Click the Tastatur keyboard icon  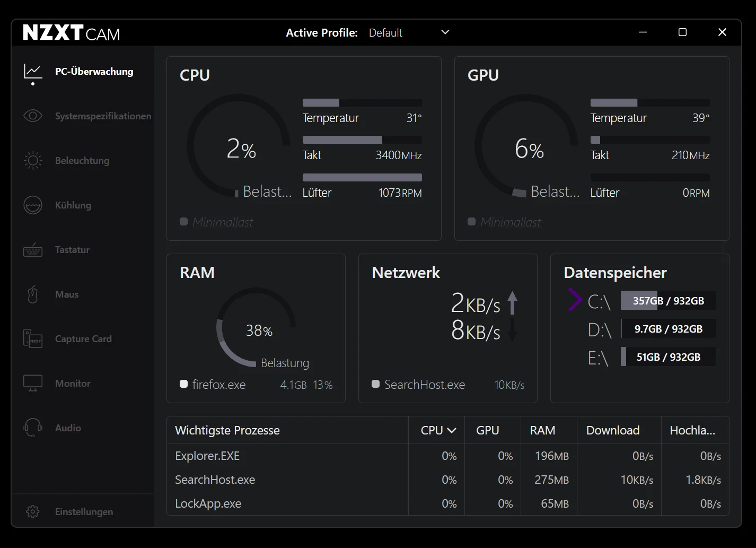point(33,250)
